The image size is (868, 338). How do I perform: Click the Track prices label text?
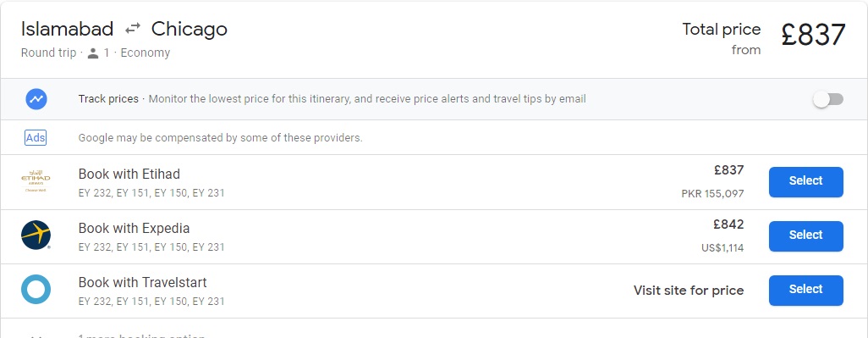click(108, 99)
